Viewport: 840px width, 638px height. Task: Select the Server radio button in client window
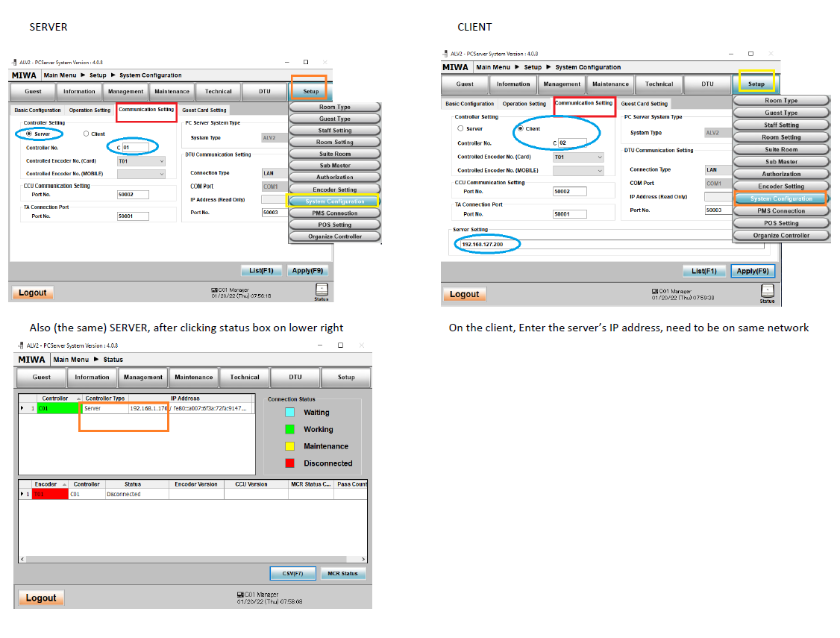tap(460, 128)
